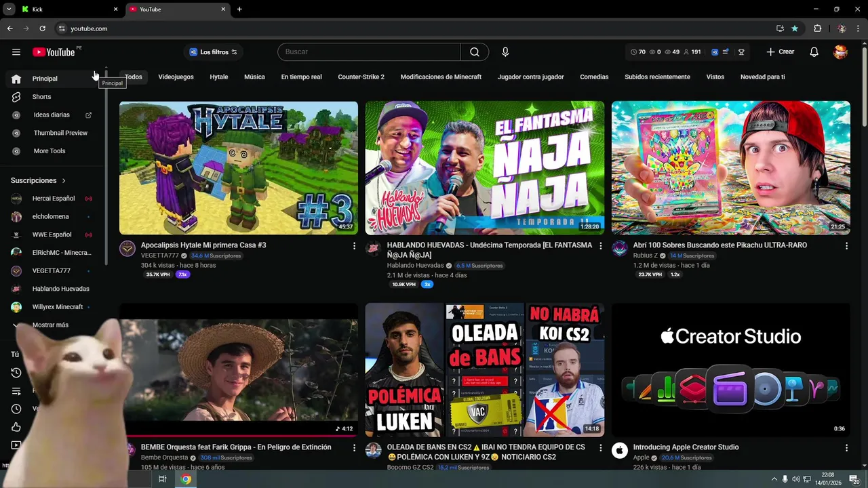The image size is (868, 488).
Task: Select the Todos filter chip
Action: pyautogui.click(x=134, y=77)
